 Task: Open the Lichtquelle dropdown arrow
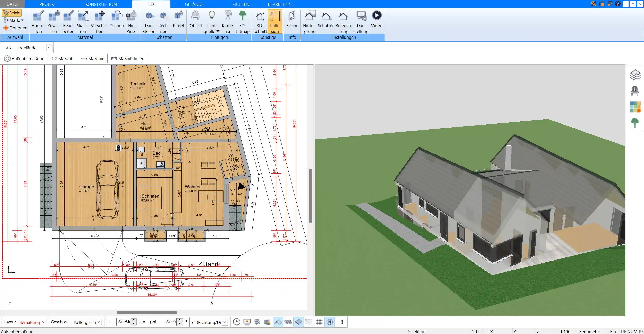tap(218, 31)
